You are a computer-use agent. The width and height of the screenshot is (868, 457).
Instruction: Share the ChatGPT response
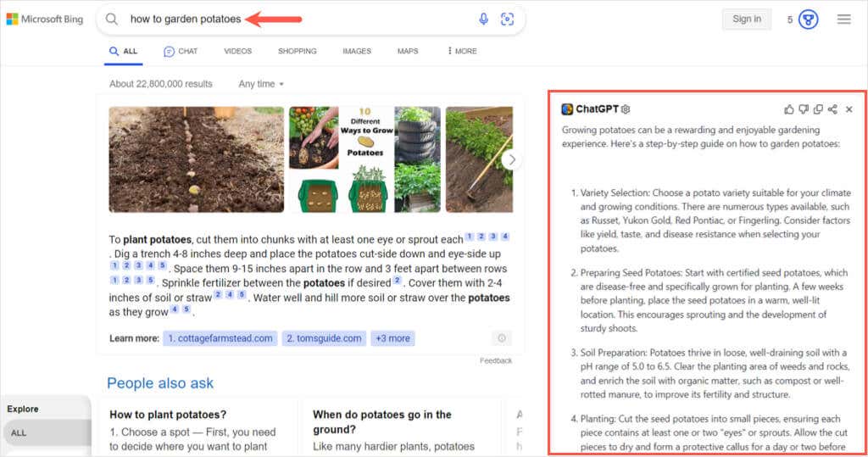coord(832,109)
